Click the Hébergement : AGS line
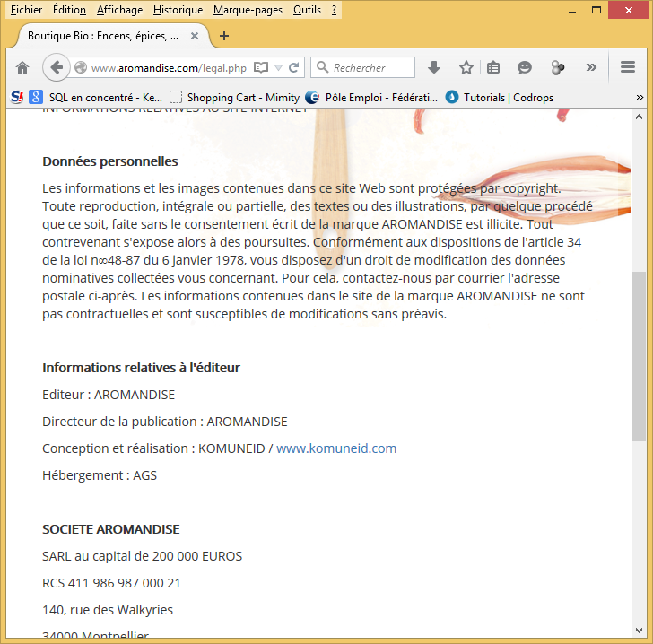This screenshot has width=653, height=644. click(x=100, y=475)
